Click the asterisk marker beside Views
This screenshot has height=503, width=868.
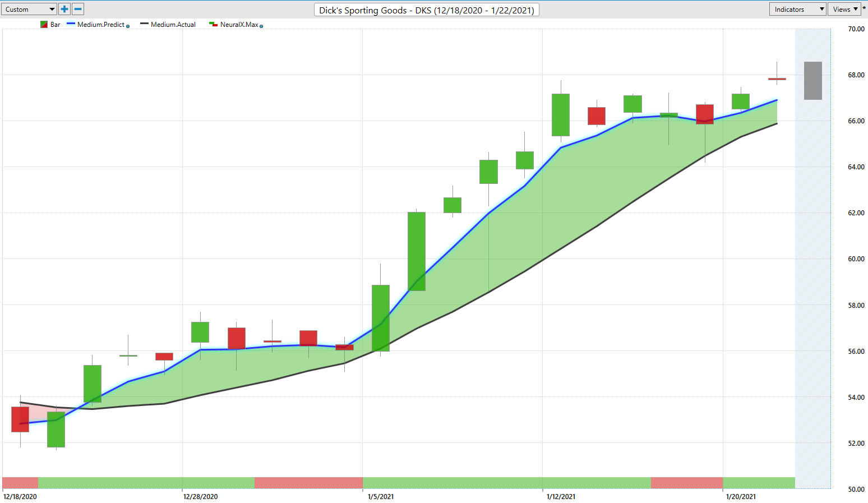[864, 8]
